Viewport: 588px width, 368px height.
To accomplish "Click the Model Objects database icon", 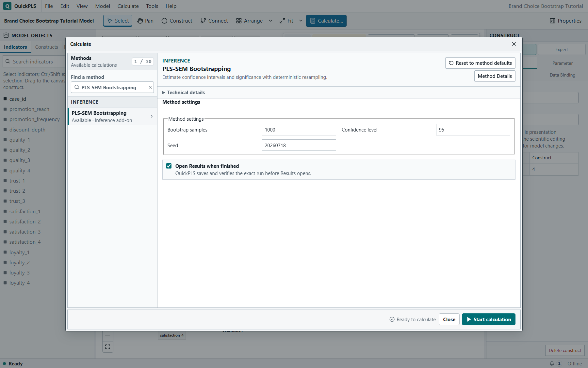I will coord(6,35).
